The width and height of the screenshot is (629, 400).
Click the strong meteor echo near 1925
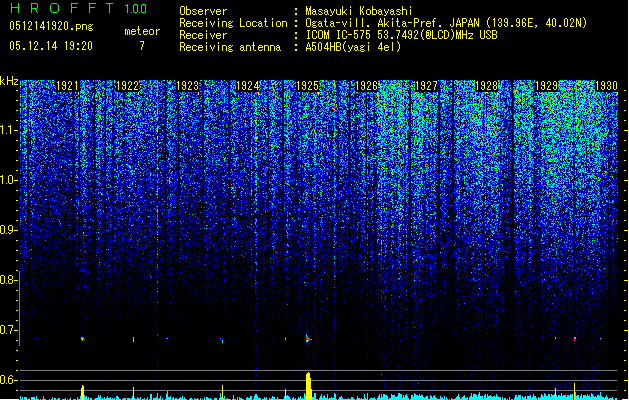point(308,339)
